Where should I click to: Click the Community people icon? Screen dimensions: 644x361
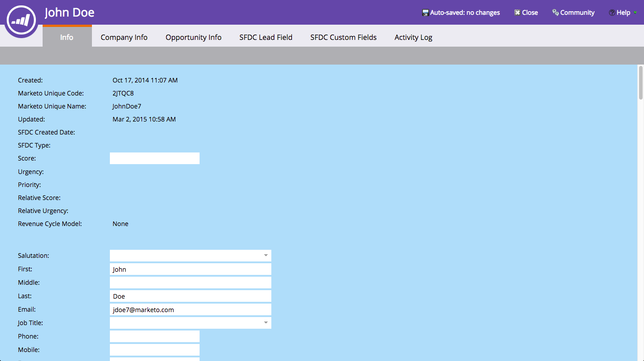tap(555, 13)
